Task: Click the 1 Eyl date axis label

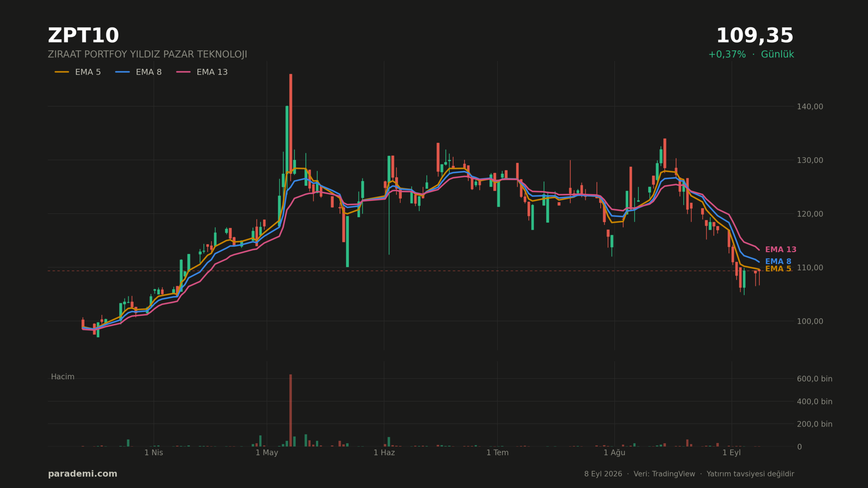Action: pyautogui.click(x=731, y=453)
